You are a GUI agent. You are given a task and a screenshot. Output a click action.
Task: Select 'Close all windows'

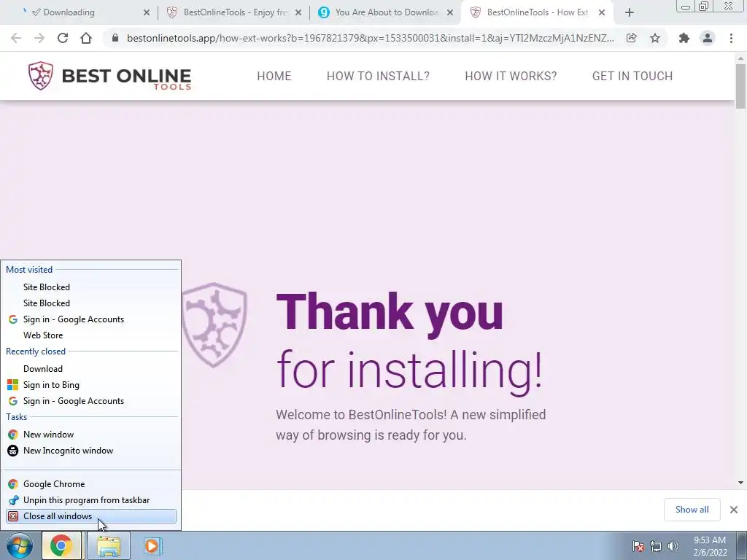(x=91, y=516)
